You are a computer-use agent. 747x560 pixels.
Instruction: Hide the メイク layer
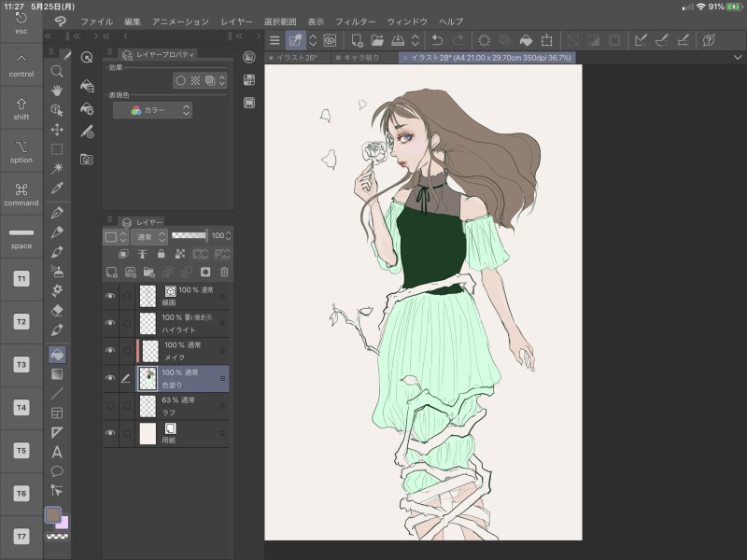pyautogui.click(x=110, y=350)
